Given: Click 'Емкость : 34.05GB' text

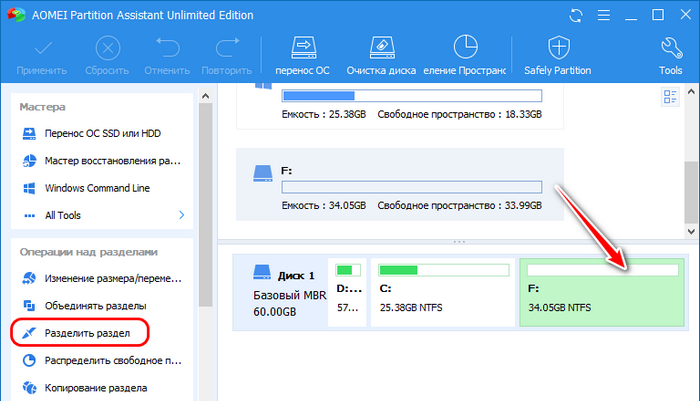Looking at the screenshot, I should [x=324, y=205].
